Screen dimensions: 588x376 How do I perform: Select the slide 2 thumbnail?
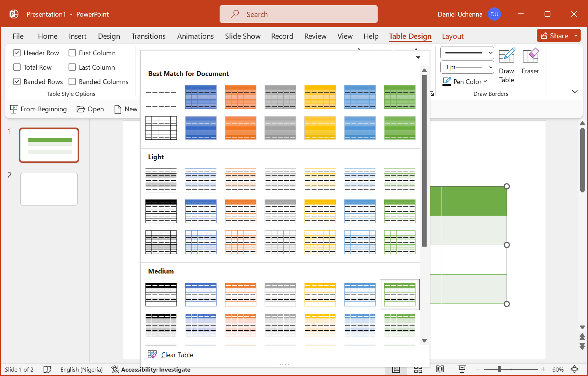click(49, 189)
